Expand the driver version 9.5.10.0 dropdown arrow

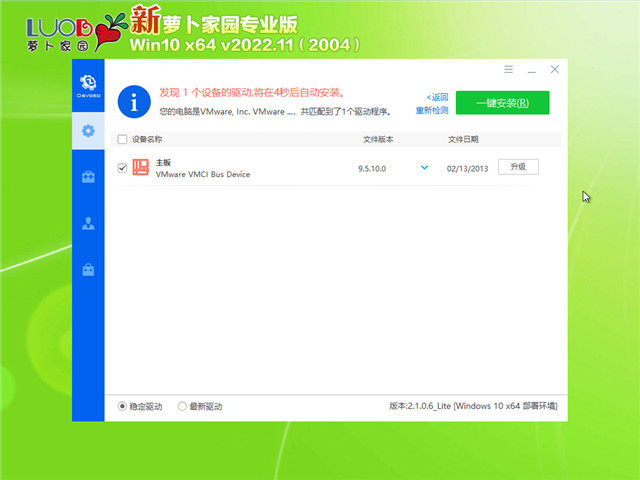(424, 168)
